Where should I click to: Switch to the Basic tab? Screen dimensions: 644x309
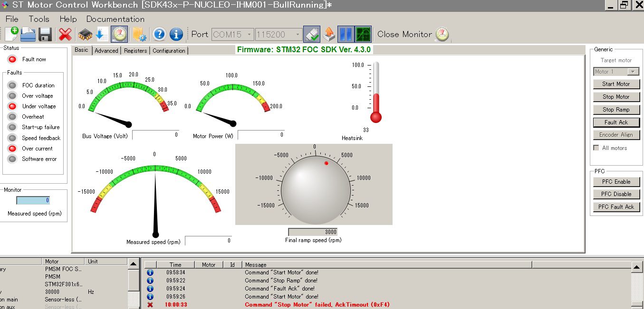tap(82, 50)
